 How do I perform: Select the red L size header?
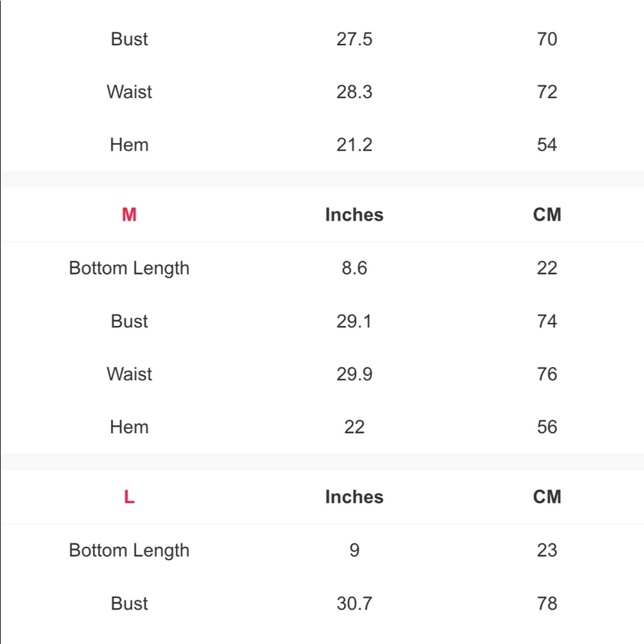coord(129,497)
